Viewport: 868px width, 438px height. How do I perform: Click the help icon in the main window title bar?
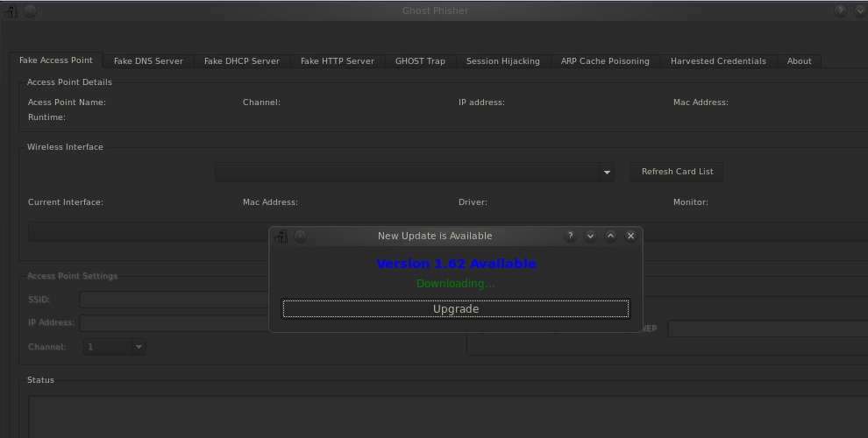click(x=840, y=11)
